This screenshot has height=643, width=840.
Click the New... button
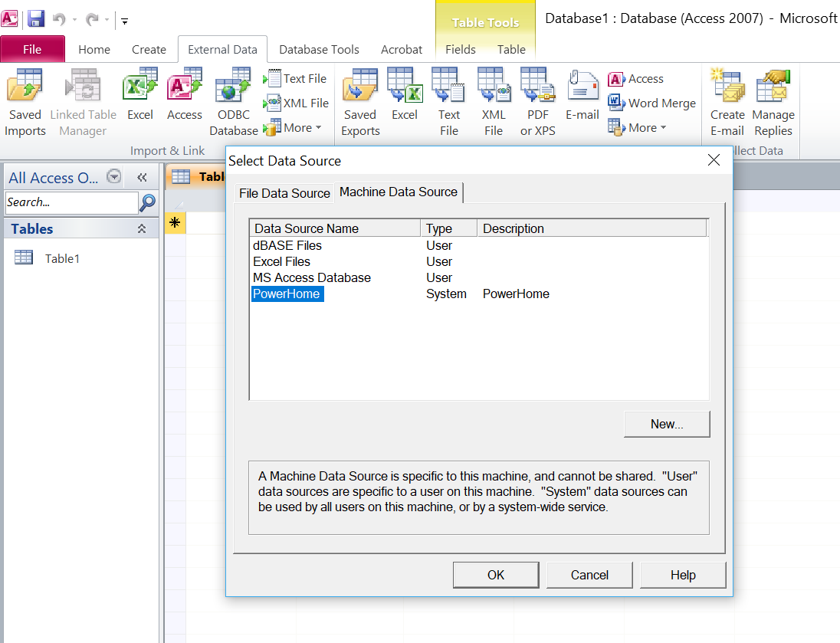pos(667,424)
